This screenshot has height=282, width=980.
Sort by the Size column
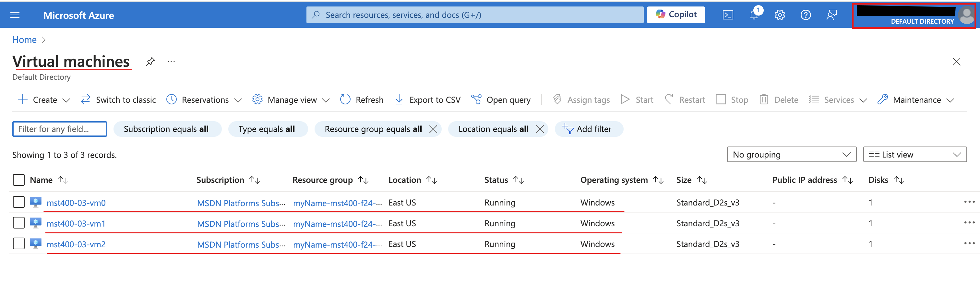point(692,180)
